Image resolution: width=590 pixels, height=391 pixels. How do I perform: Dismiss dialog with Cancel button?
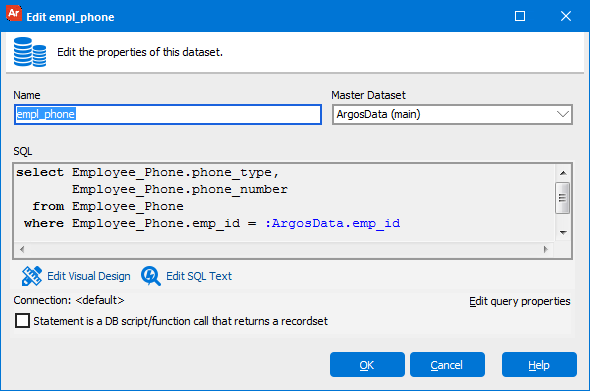[447, 365]
